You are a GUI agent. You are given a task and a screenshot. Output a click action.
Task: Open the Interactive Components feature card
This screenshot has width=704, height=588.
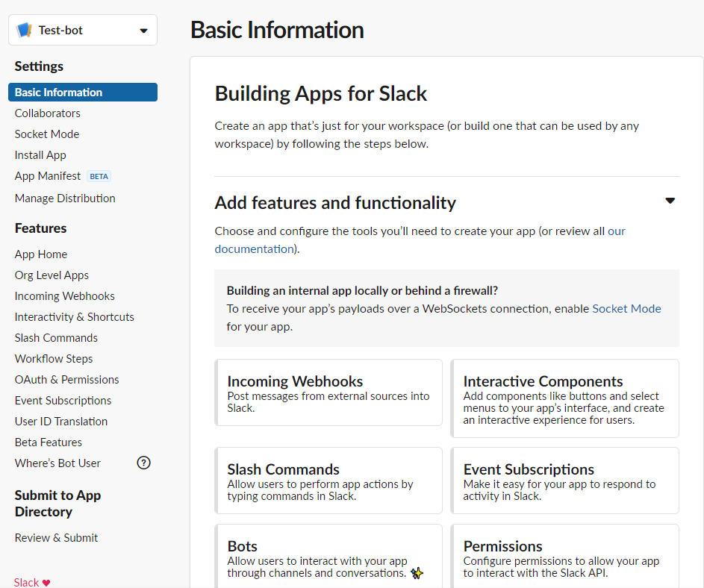[x=565, y=398]
